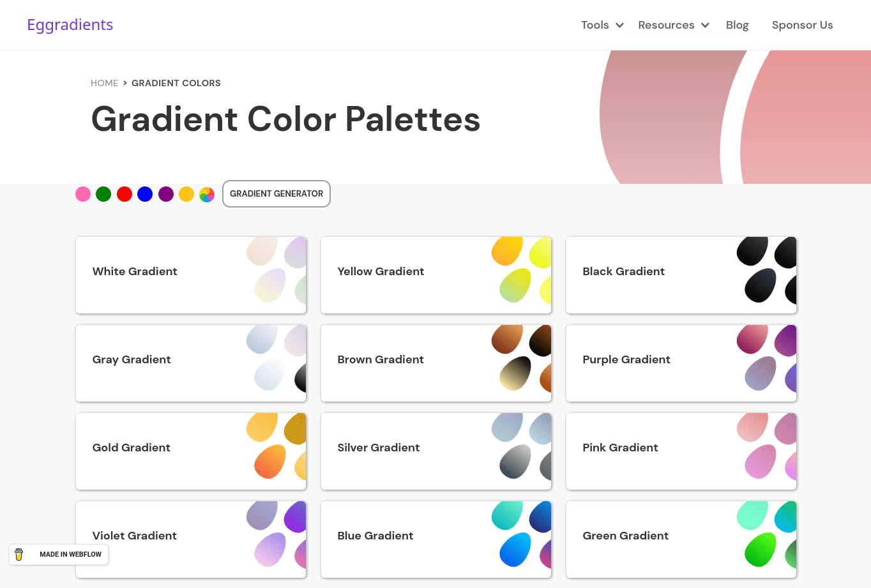
Task: Open the Pink Gradient card
Action: click(681, 451)
